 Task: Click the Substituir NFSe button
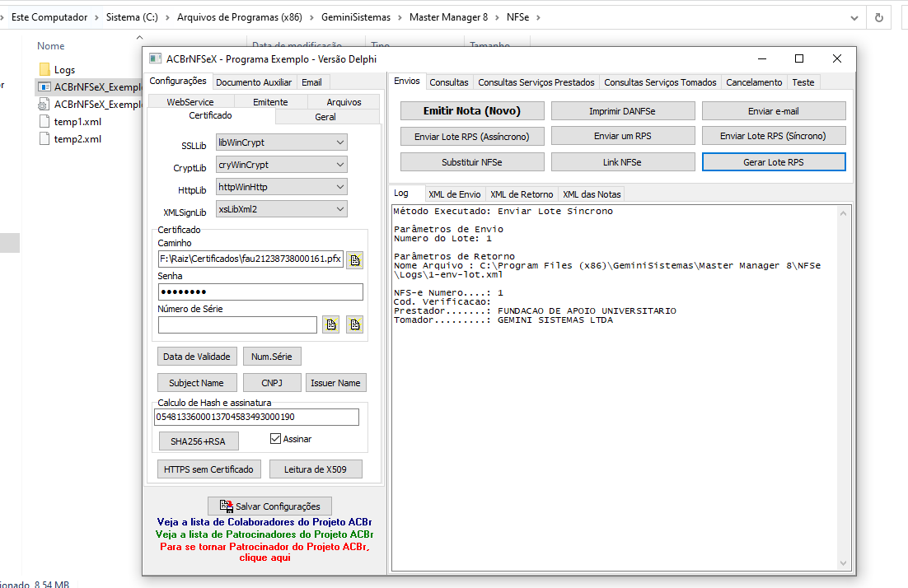pyautogui.click(x=472, y=162)
